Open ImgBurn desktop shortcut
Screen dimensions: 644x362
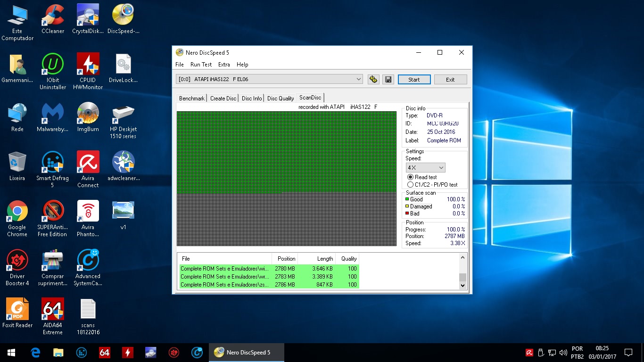[x=88, y=117]
